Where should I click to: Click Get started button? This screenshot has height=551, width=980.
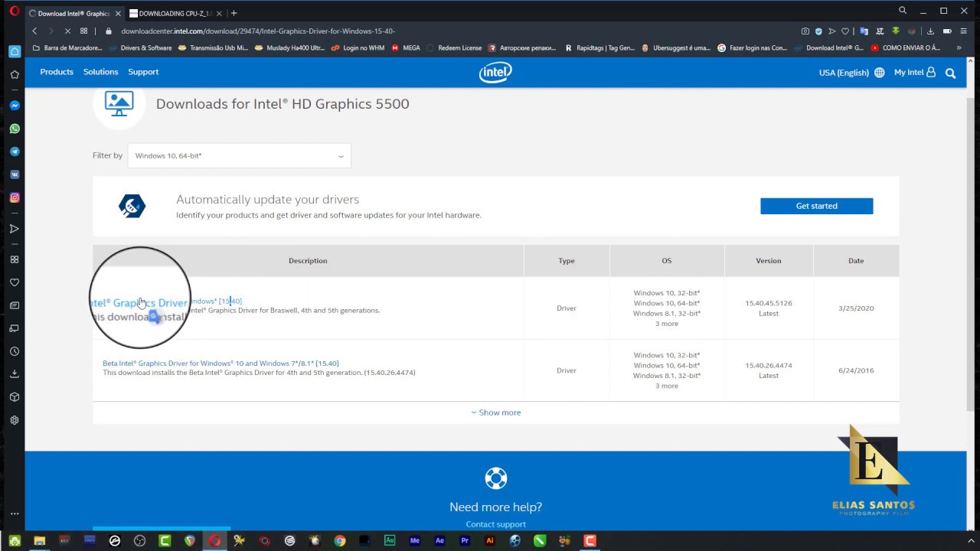click(x=816, y=206)
